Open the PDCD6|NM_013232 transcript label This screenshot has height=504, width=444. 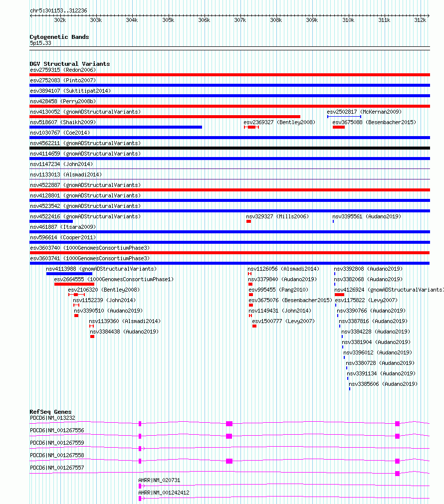click(52, 418)
